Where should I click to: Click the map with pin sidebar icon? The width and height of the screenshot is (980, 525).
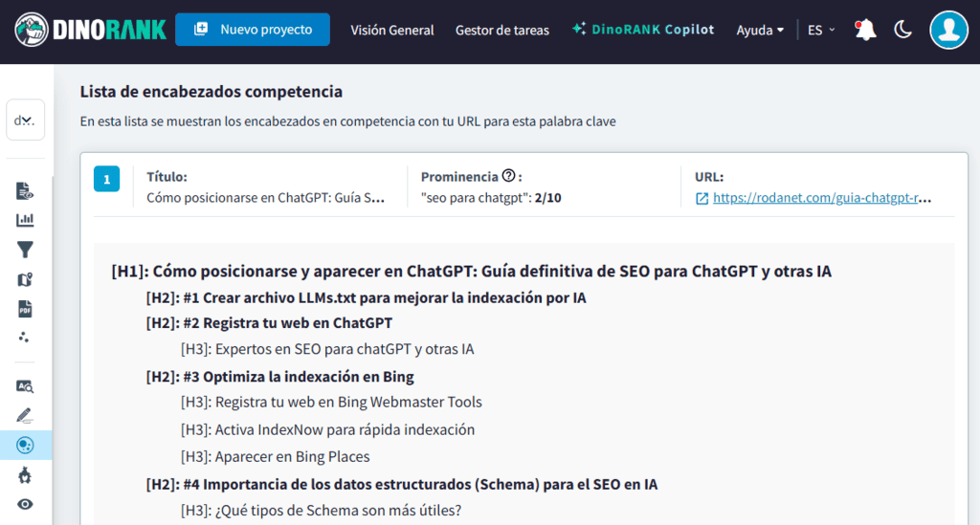25,279
